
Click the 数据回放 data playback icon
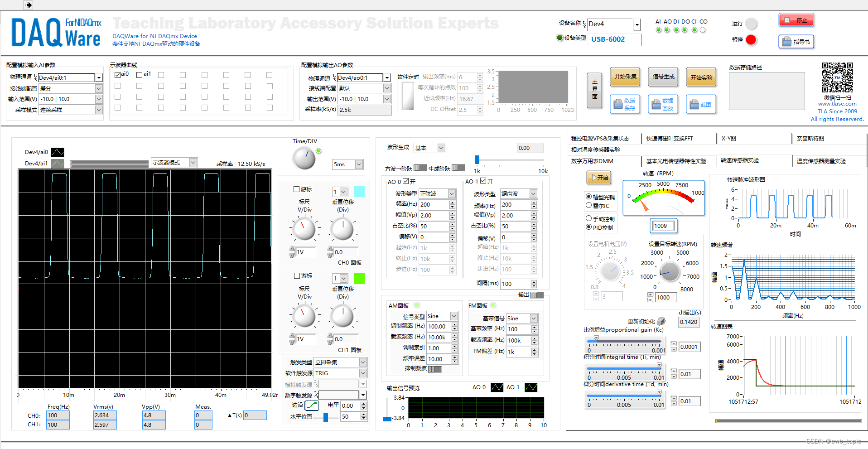tap(663, 104)
